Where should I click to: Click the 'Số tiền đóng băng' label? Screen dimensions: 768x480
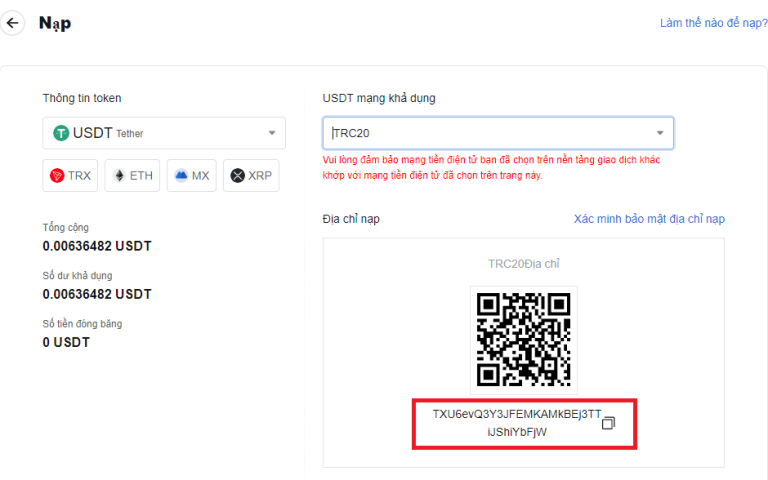tap(82, 324)
